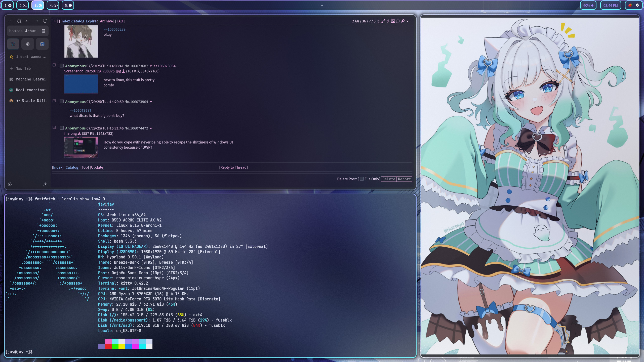Switch to Stable Diffusion tab

28,101
